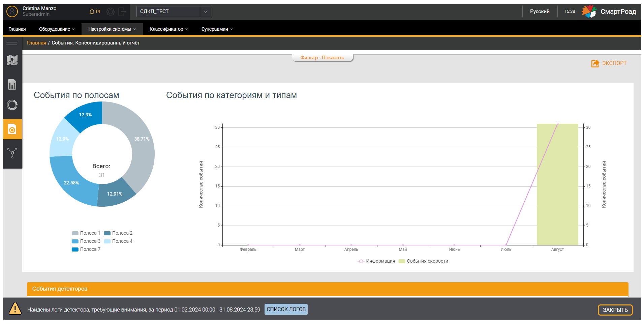Image resolution: width=644 pixels, height=324 pixels.
Task: Click the Главная breadcrumb link
Action: click(x=36, y=43)
